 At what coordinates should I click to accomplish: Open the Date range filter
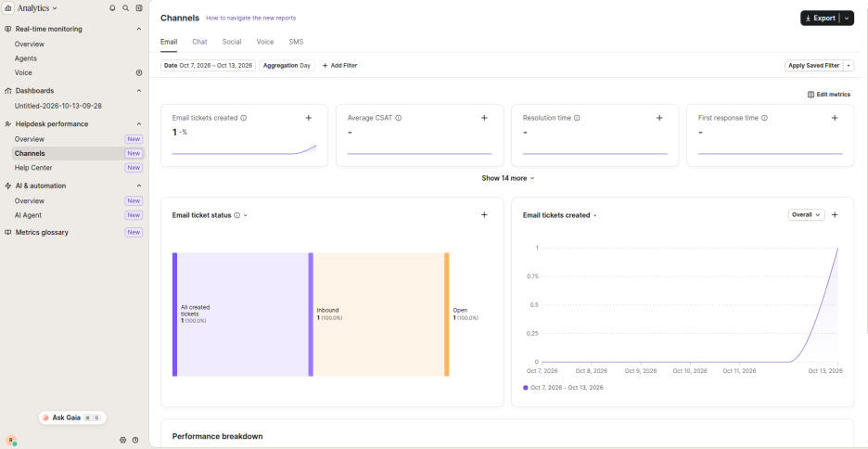point(208,65)
